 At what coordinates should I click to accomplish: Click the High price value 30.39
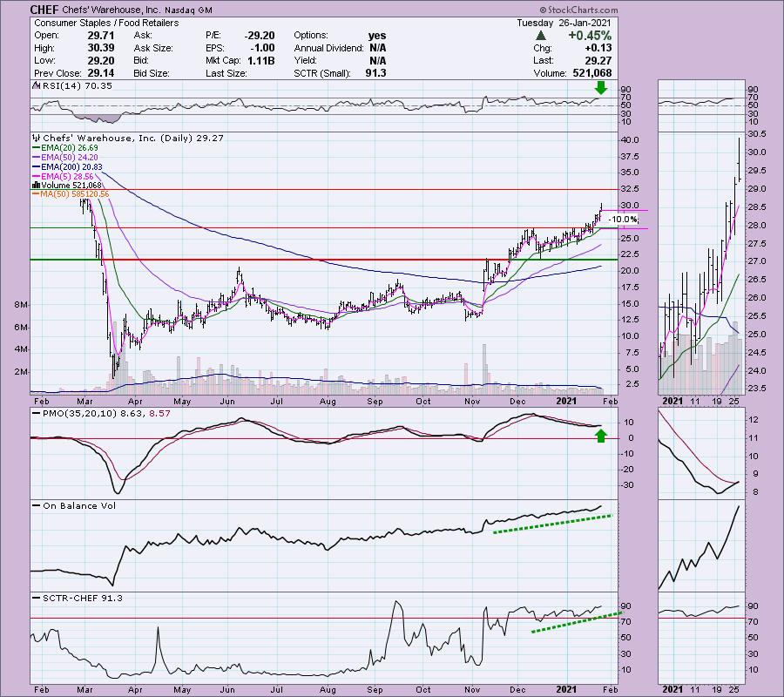click(x=101, y=48)
